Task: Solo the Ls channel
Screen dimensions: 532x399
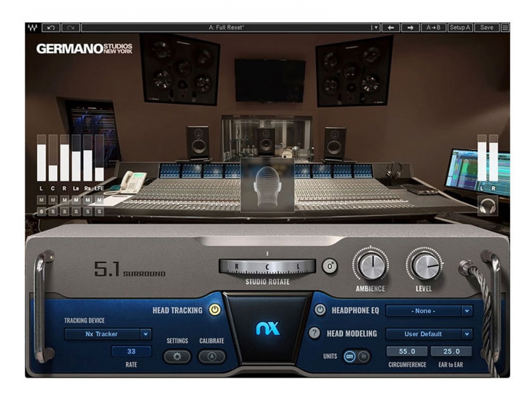Action: [76, 212]
